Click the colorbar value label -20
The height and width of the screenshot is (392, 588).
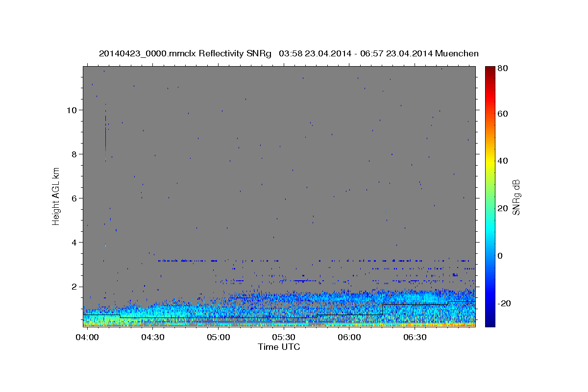(x=504, y=303)
